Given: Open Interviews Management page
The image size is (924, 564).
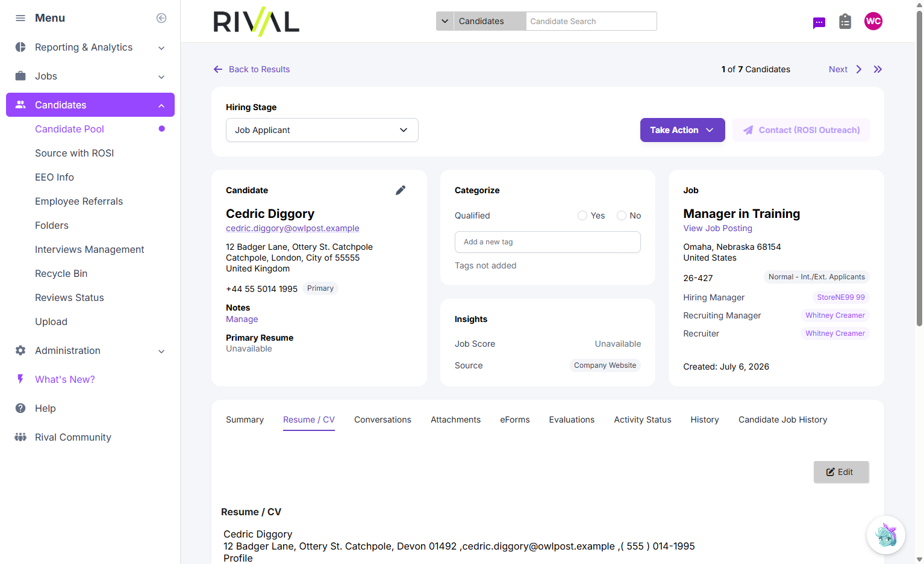Looking at the screenshot, I should click(x=89, y=249).
